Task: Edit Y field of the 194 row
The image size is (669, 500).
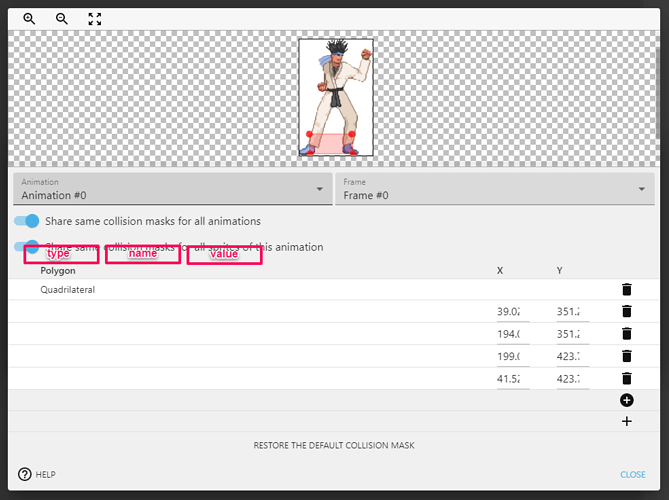Action: (573, 334)
